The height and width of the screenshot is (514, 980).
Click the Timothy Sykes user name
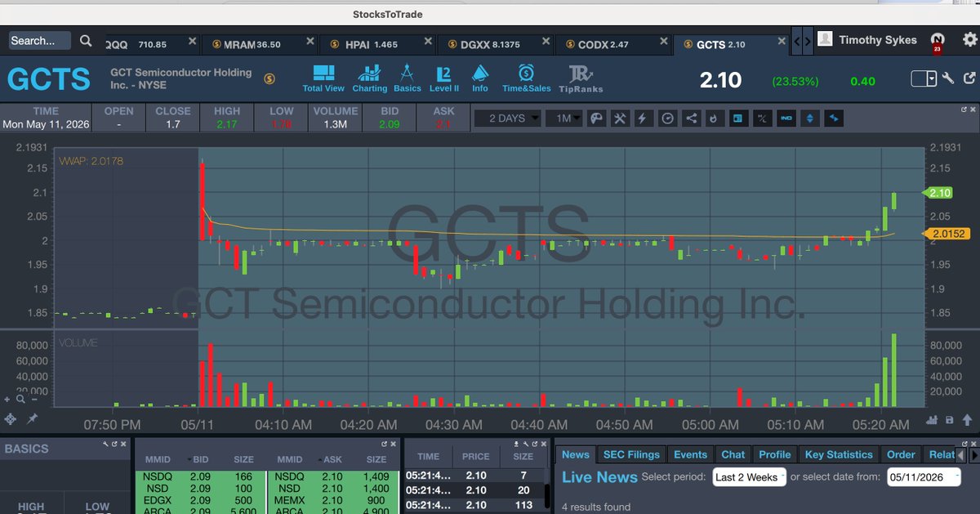pos(878,40)
